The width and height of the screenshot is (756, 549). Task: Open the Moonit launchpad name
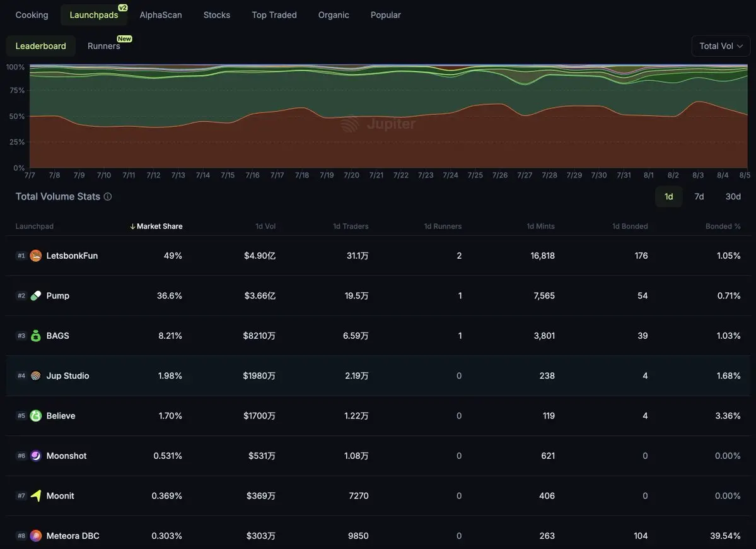coord(61,496)
